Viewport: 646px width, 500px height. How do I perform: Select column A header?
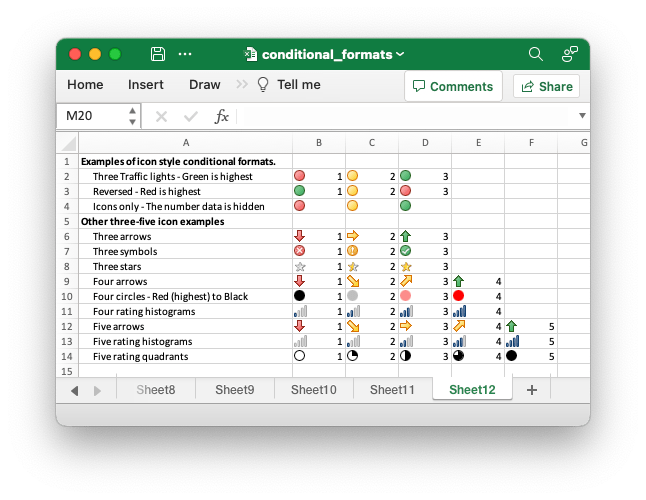tap(186, 143)
